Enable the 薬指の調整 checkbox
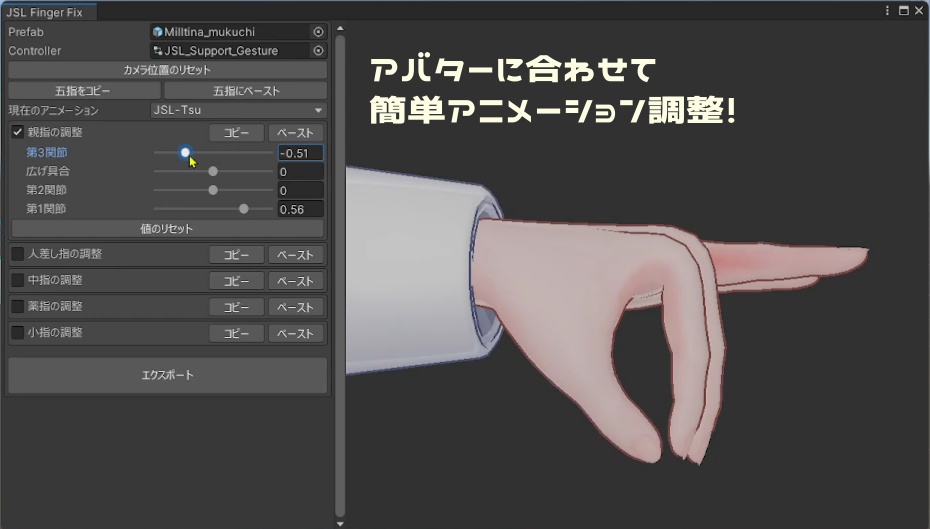This screenshot has height=529, width=930. tap(18, 307)
